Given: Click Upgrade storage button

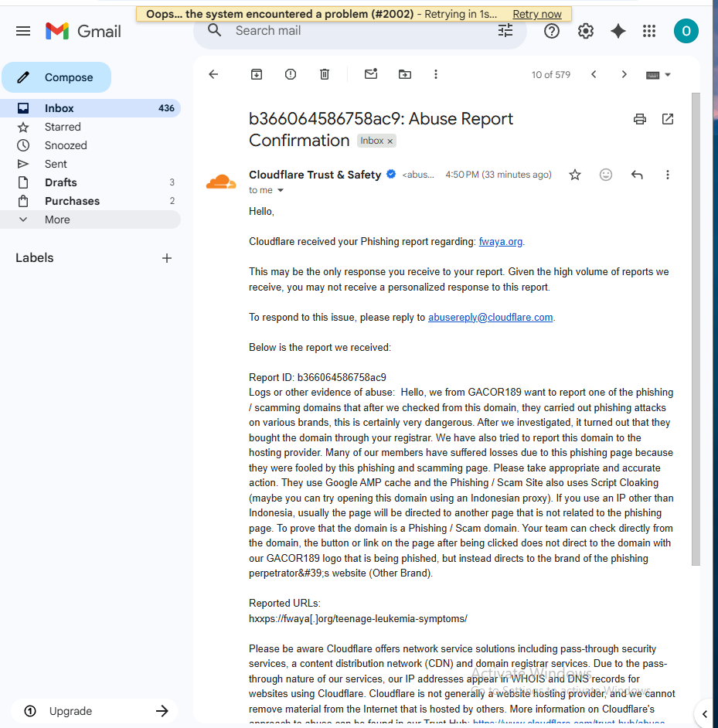Looking at the screenshot, I should pos(95,711).
